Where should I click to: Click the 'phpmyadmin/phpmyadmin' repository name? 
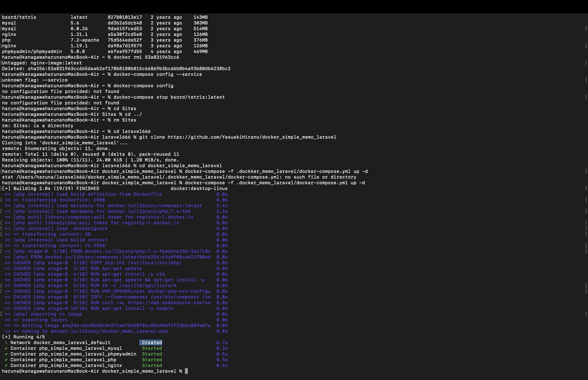tap(32, 52)
